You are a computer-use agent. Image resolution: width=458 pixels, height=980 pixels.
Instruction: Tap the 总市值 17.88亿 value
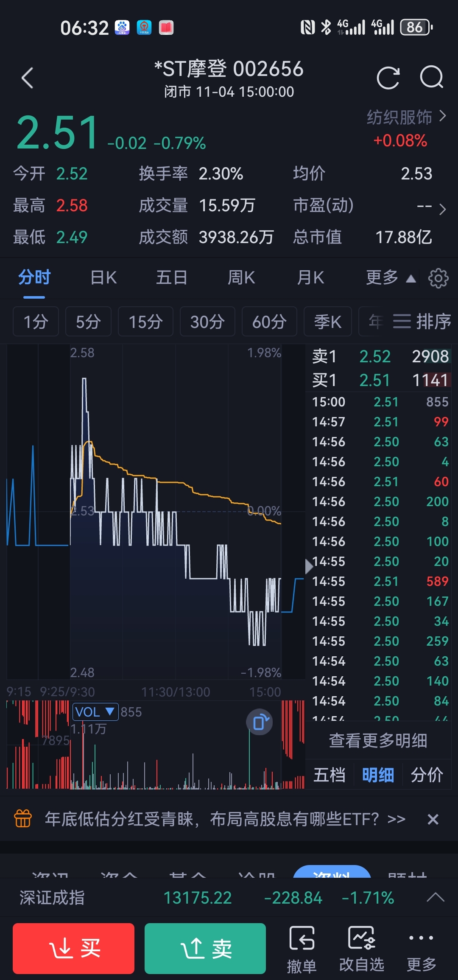(403, 237)
